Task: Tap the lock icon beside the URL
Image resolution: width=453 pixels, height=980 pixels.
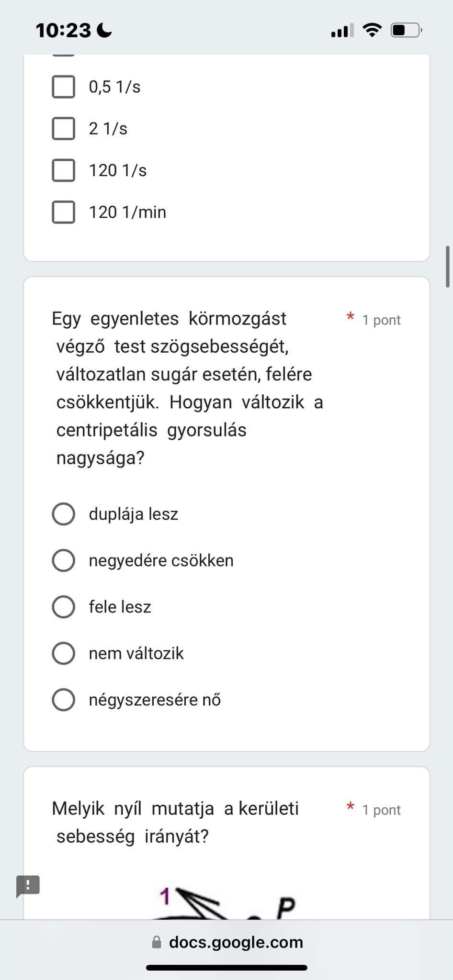Action: (x=157, y=942)
